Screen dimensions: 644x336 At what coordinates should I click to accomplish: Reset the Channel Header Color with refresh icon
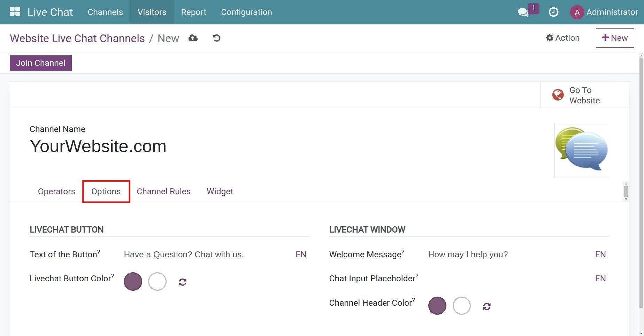tap(486, 306)
